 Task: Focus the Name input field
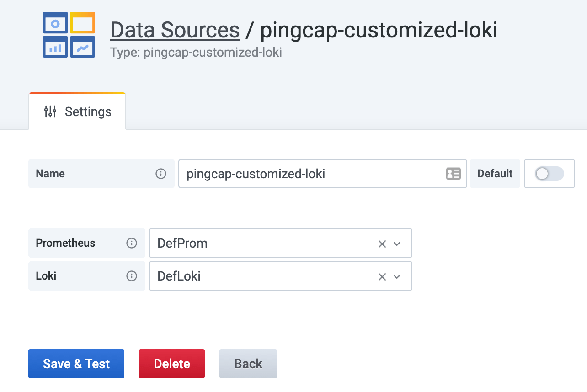pos(322,174)
